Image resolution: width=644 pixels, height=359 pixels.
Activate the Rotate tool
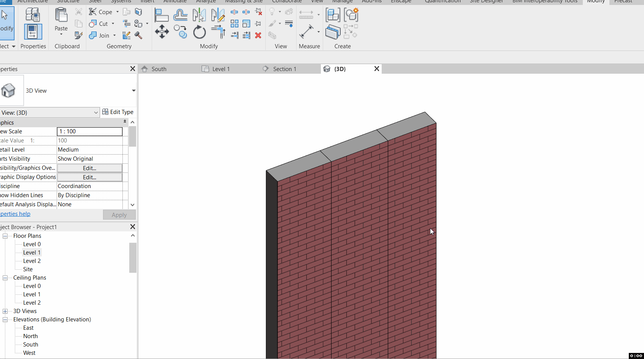coord(199,32)
